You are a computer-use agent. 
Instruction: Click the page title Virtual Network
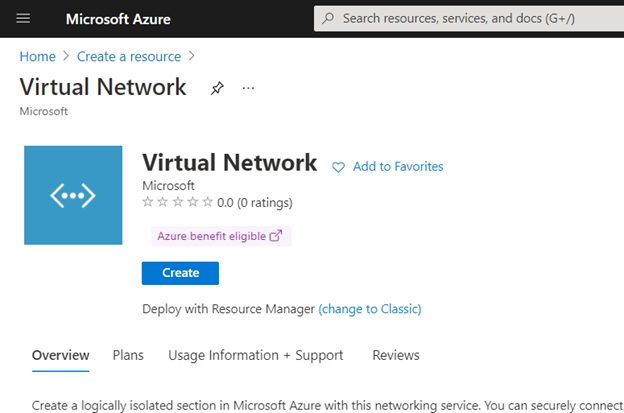click(x=103, y=87)
